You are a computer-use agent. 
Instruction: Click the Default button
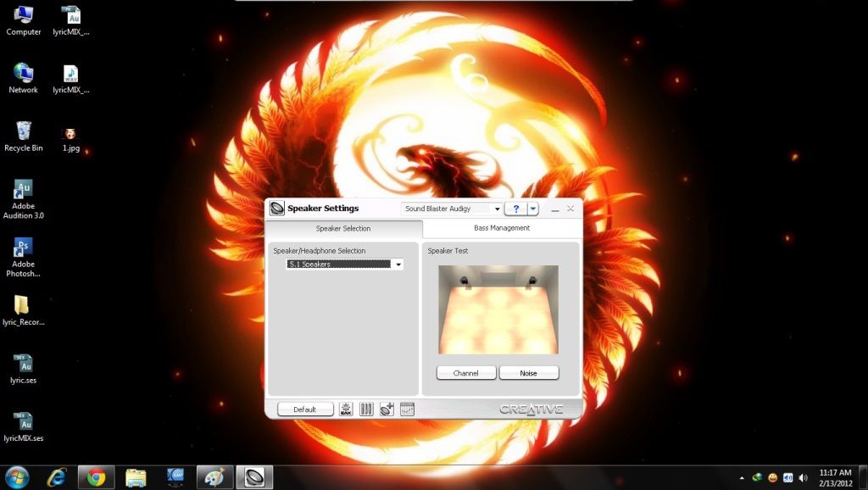click(305, 409)
